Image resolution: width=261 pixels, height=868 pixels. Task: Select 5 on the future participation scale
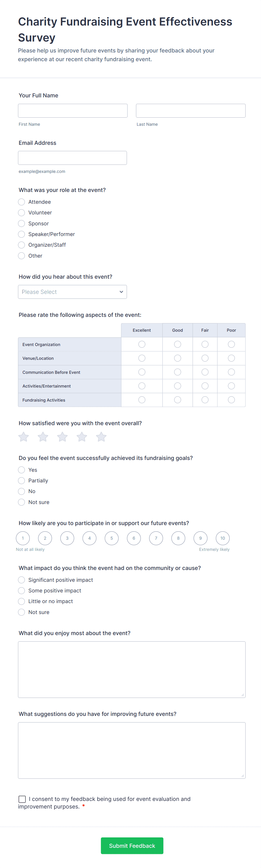click(111, 538)
